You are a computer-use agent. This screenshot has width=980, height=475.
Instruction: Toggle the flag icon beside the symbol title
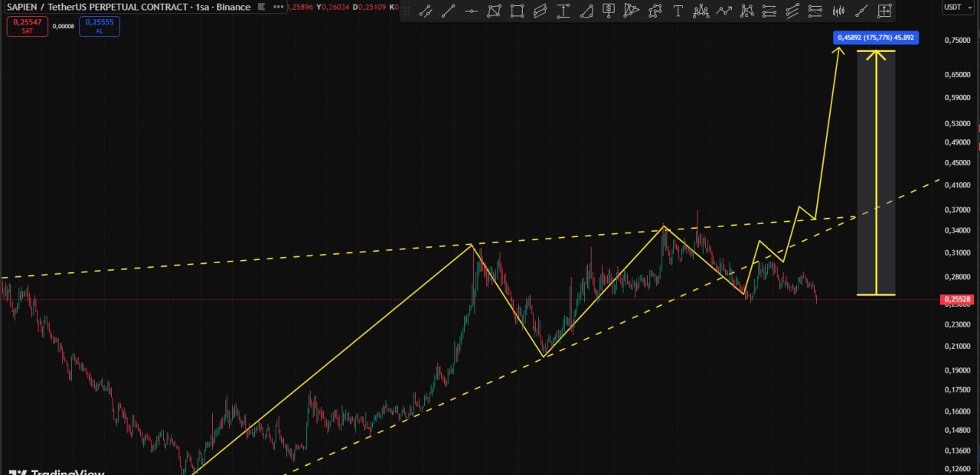(x=262, y=7)
